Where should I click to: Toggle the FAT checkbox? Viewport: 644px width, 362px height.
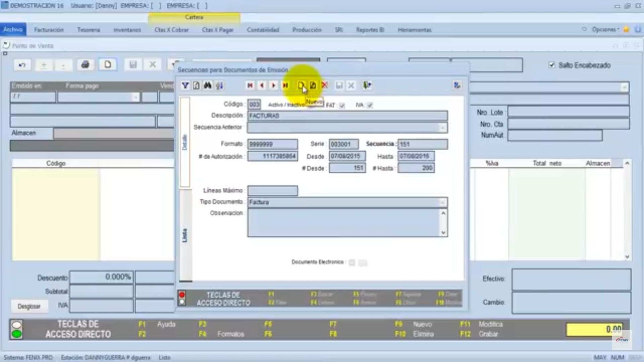coord(342,106)
